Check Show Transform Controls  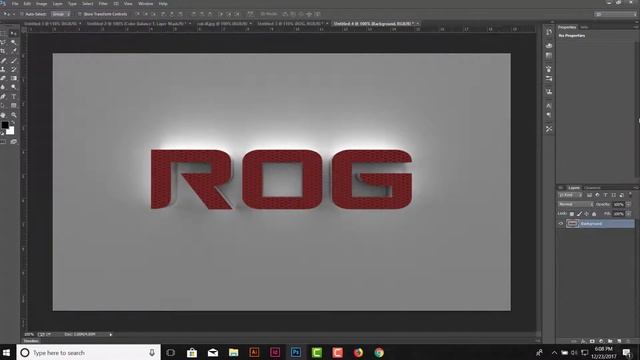tap(80, 14)
